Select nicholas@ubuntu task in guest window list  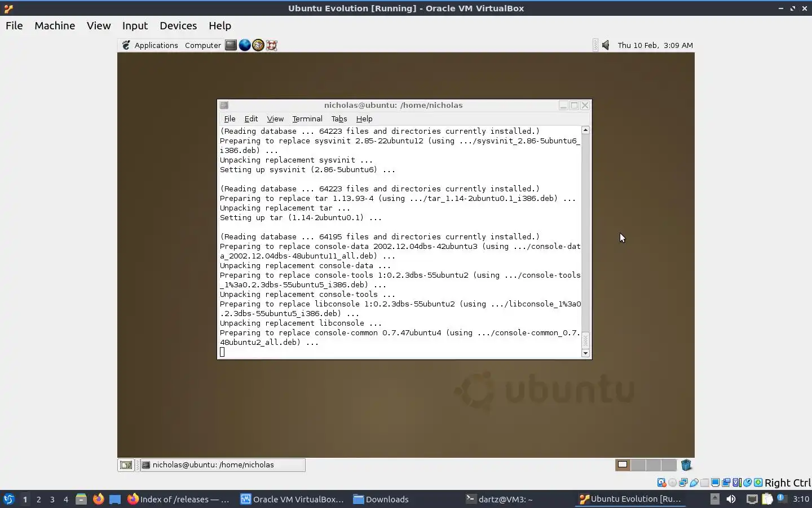pyautogui.click(x=223, y=465)
